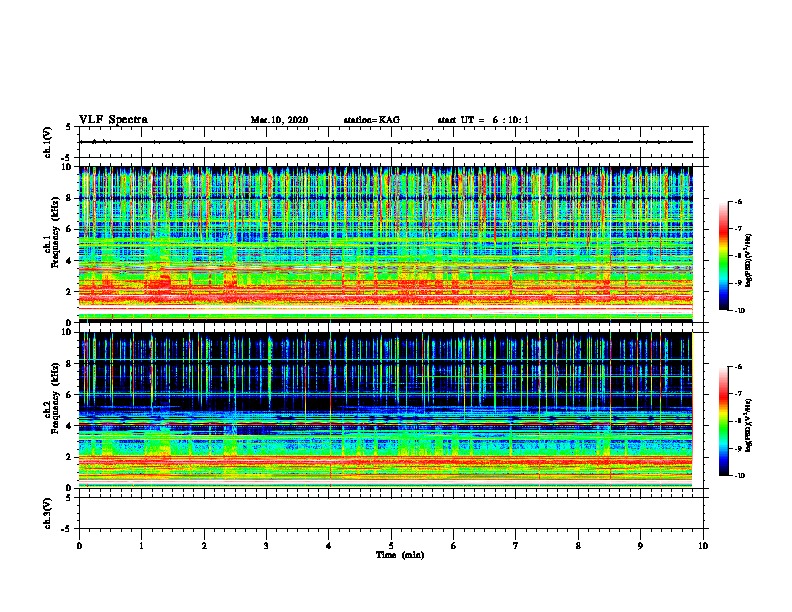Viewport: 792px width, 612px height.
Task: Click the "Time (min)" x-axis label
Action: pyautogui.click(x=400, y=555)
